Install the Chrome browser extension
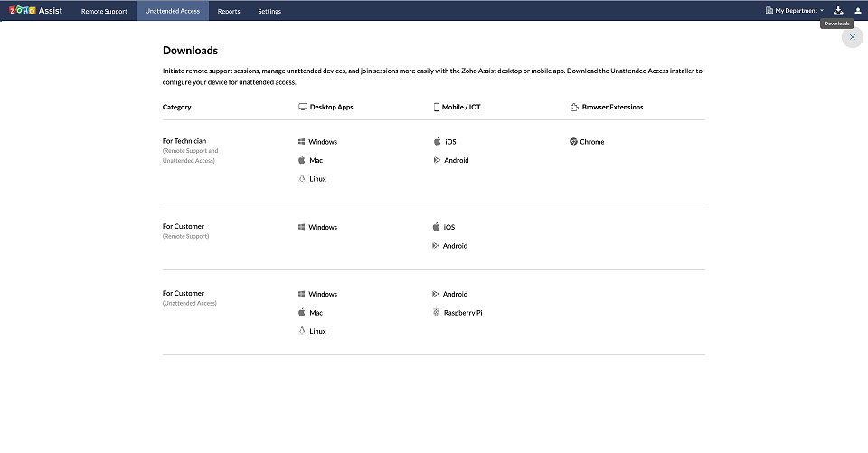The height and width of the screenshot is (453, 868). click(x=591, y=142)
